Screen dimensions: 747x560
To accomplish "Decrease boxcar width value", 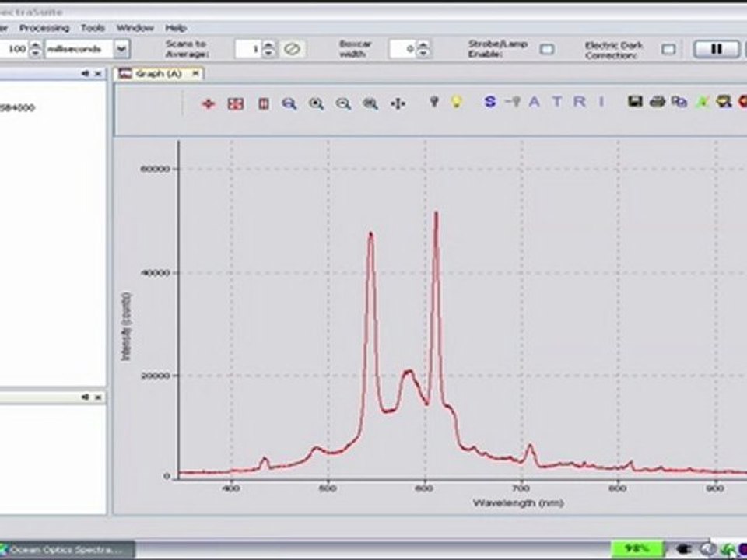I will point(423,54).
